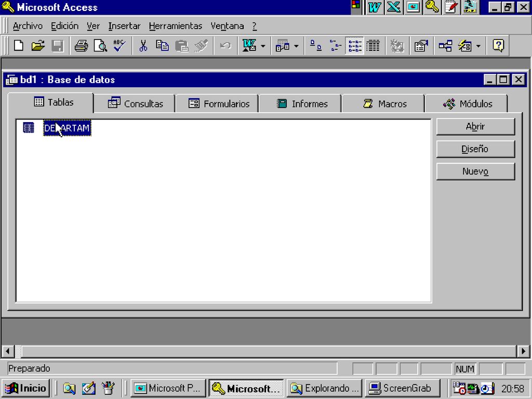The height and width of the screenshot is (399, 532).
Task: Click the Access key icon in shortcut bar
Action: 432,7
